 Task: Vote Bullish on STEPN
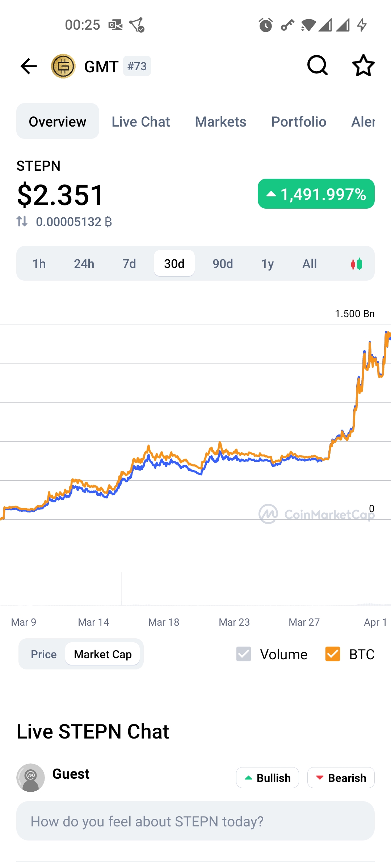[268, 778]
